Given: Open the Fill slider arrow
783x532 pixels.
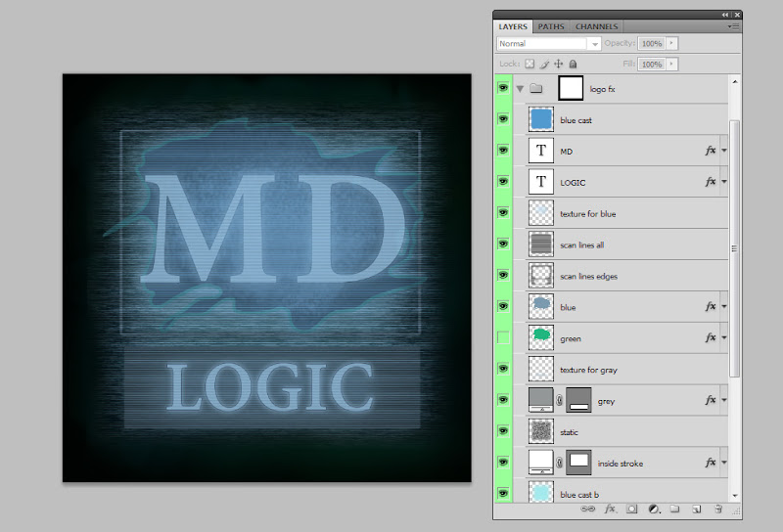Looking at the screenshot, I should pos(671,64).
